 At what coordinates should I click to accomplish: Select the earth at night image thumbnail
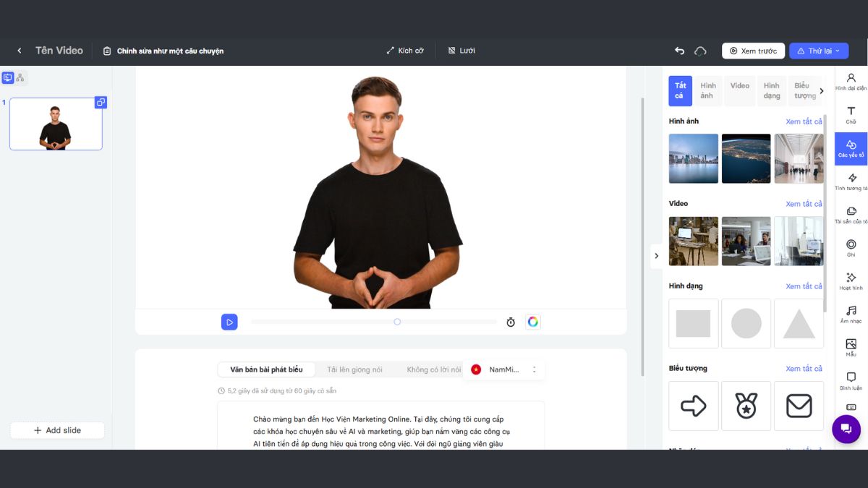pos(746,158)
